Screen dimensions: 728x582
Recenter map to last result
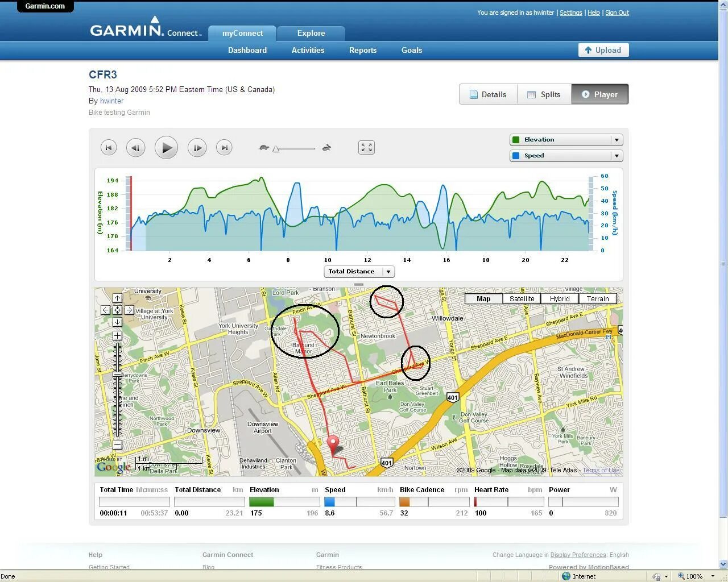click(x=117, y=310)
